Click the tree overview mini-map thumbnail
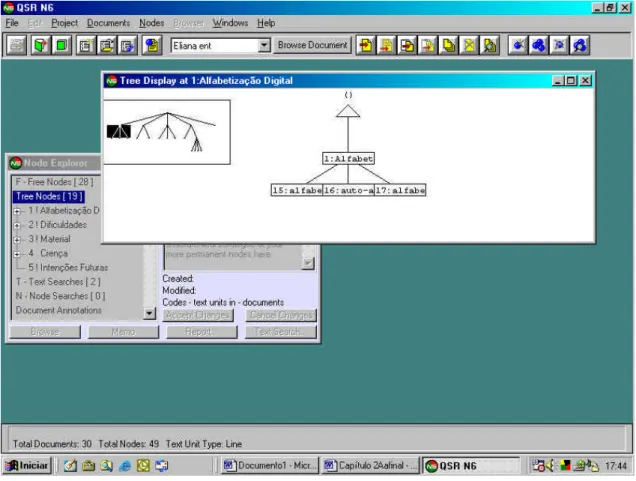Viewport: 636px width, 481px height. point(167,132)
